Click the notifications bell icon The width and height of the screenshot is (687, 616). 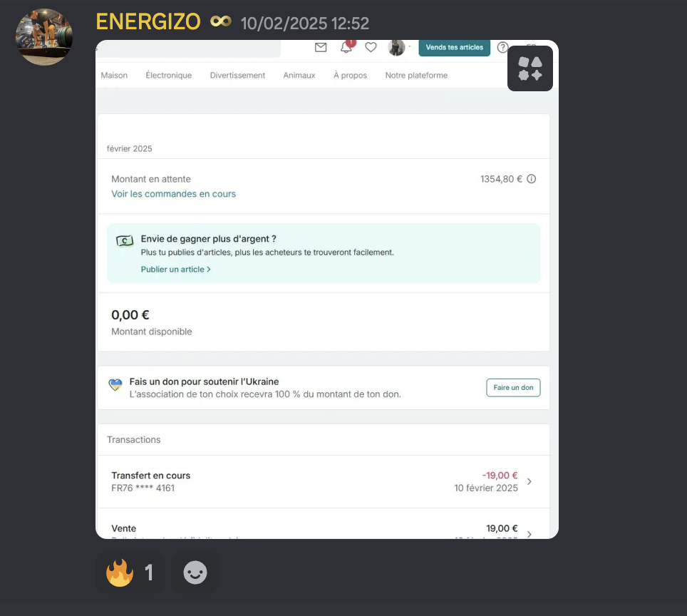(346, 48)
